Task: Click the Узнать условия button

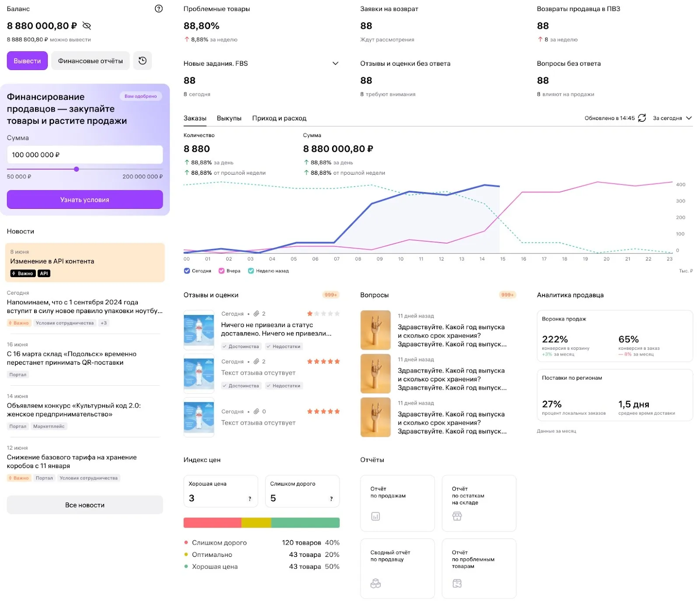Action: pyautogui.click(x=85, y=200)
